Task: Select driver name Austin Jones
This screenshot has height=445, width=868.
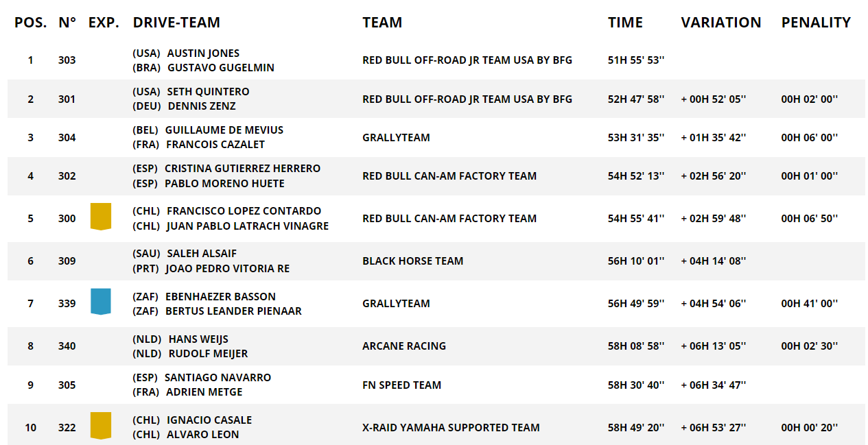Action: tap(203, 53)
